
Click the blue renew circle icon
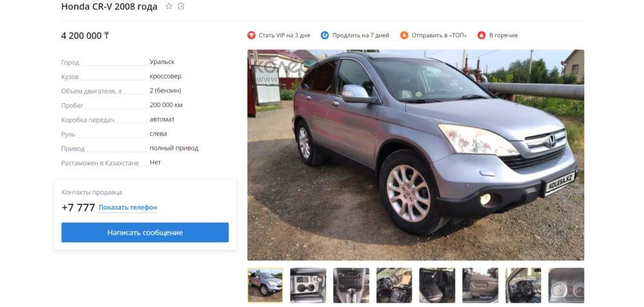[325, 35]
